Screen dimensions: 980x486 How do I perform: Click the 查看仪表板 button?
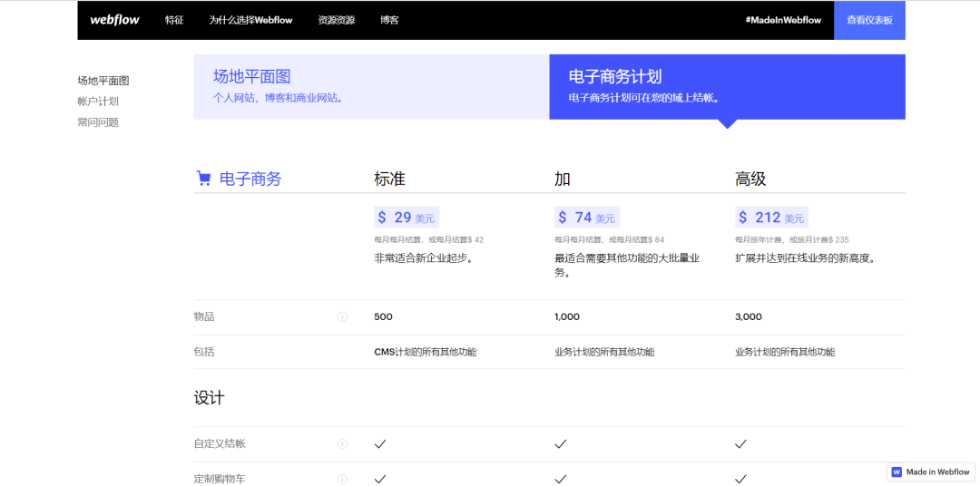pyautogui.click(x=869, y=20)
